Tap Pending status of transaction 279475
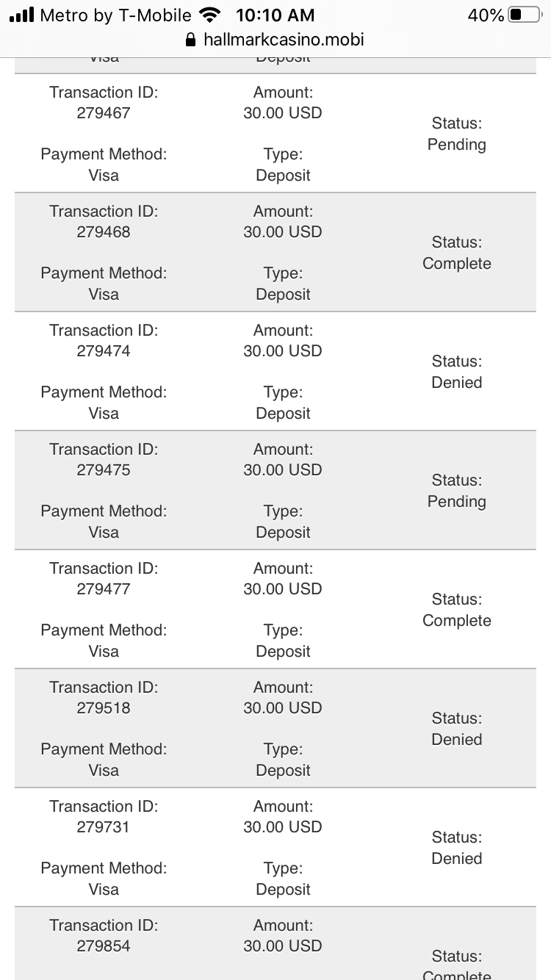The width and height of the screenshot is (551, 980). point(457,502)
